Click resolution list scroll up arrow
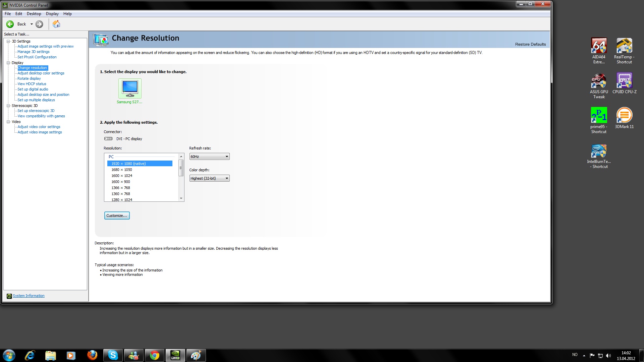Viewport: 644px width, 362px height. (181, 157)
